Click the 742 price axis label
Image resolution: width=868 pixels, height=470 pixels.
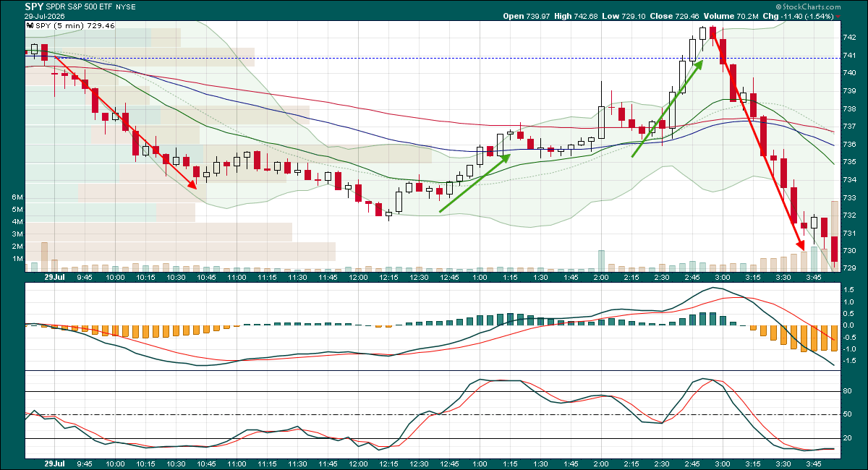(x=851, y=38)
